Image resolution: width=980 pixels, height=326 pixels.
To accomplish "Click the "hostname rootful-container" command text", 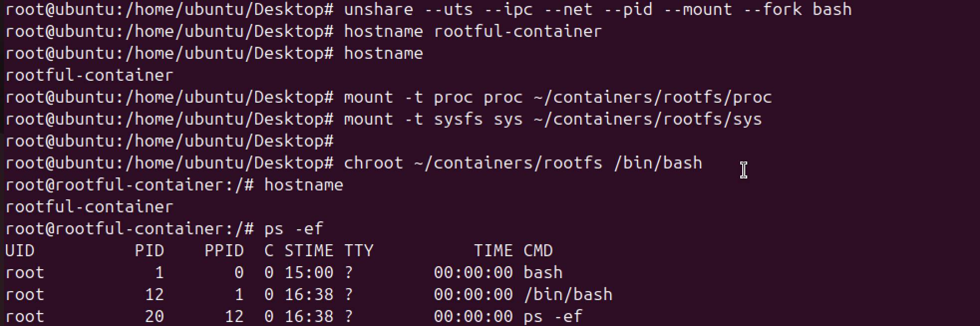I will (473, 31).
